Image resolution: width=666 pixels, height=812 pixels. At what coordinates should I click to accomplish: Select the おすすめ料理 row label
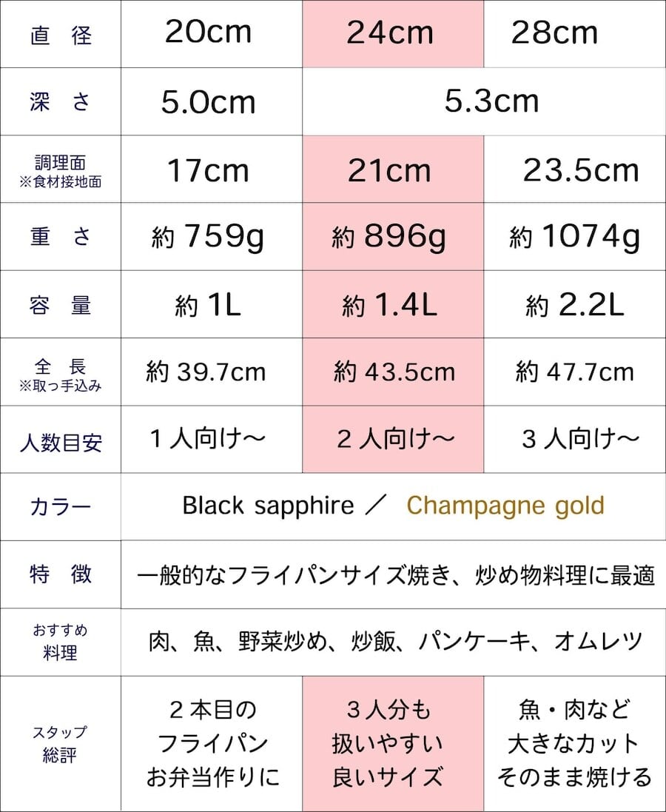pyautogui.click(x=61, y=642)
